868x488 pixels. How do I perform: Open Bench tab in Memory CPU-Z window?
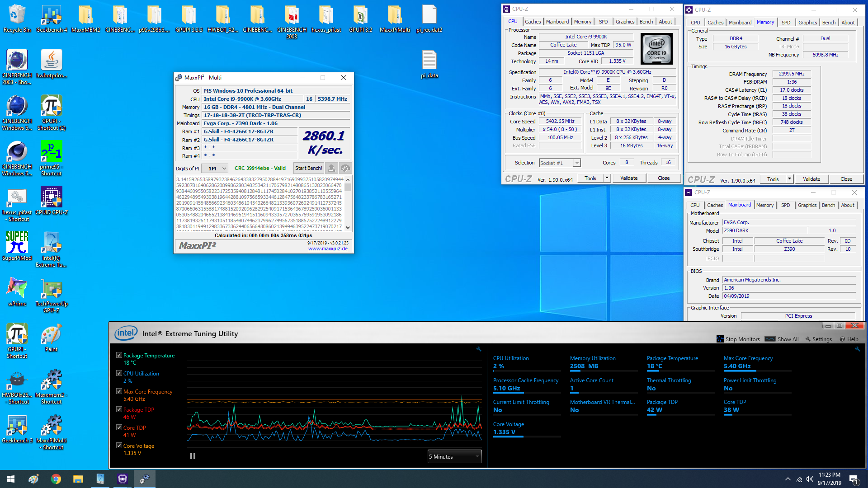click(x=829, y=23)
